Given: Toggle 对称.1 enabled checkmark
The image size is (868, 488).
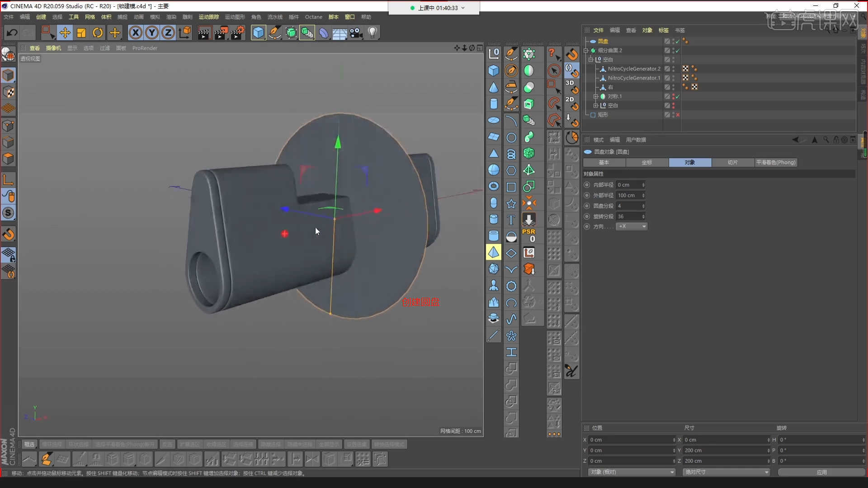Looking at the screenshot, I should coord(677,97).
